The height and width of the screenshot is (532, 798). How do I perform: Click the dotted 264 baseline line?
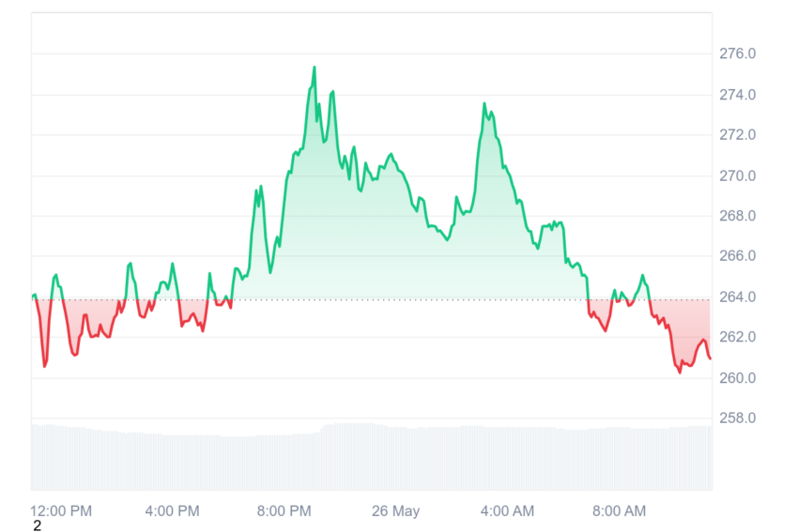(372, 299)
